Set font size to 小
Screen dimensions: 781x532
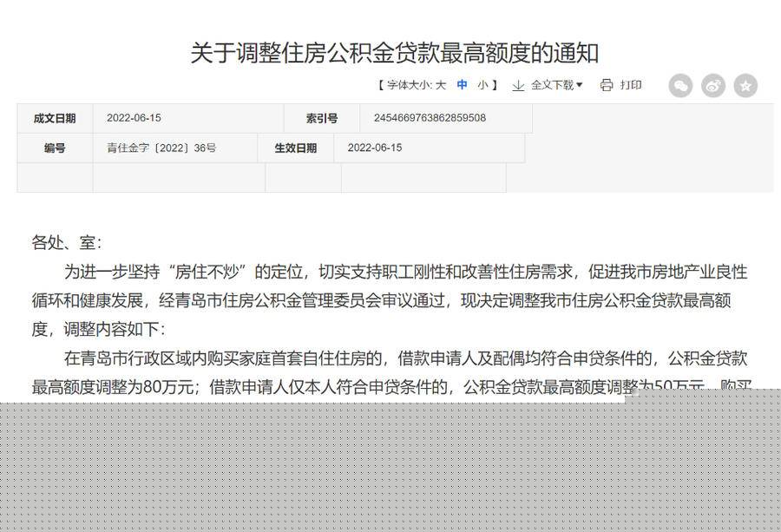pyautogui.click(x=482, y=85)
